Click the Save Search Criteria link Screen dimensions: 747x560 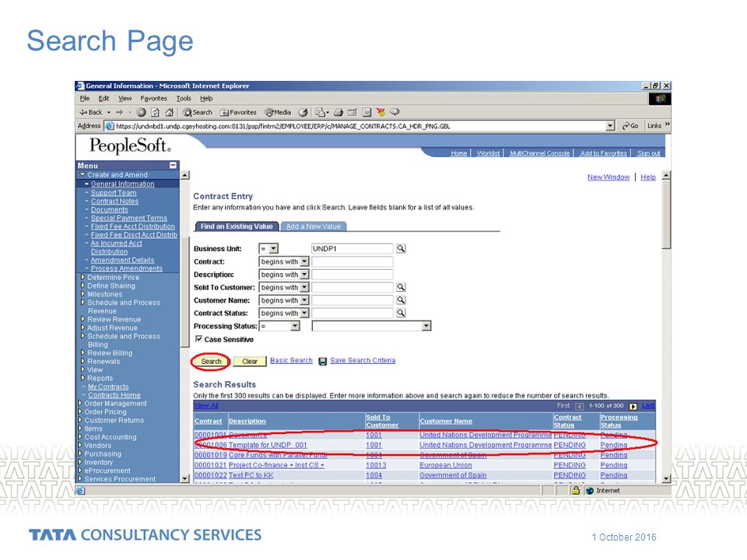point(363,360)
